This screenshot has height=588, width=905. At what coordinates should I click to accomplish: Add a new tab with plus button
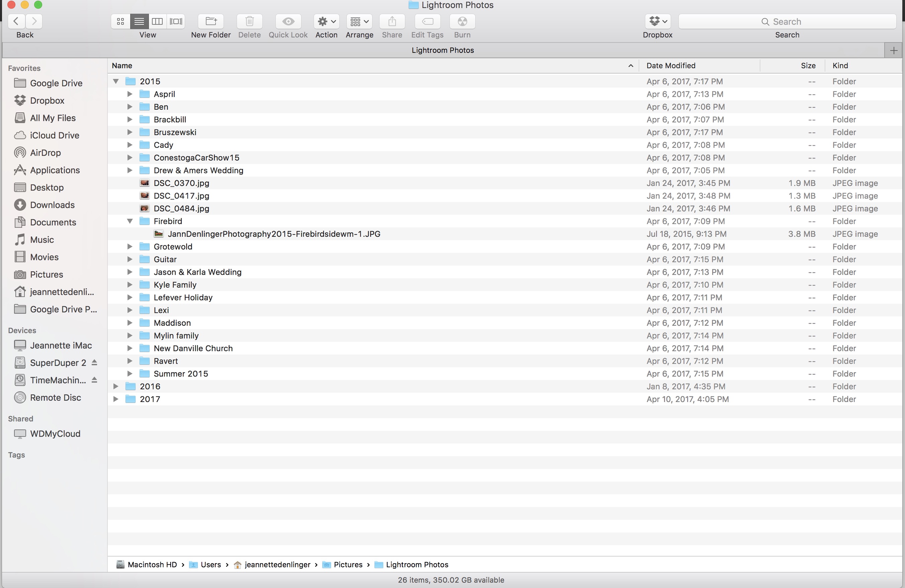coord(894,51)
